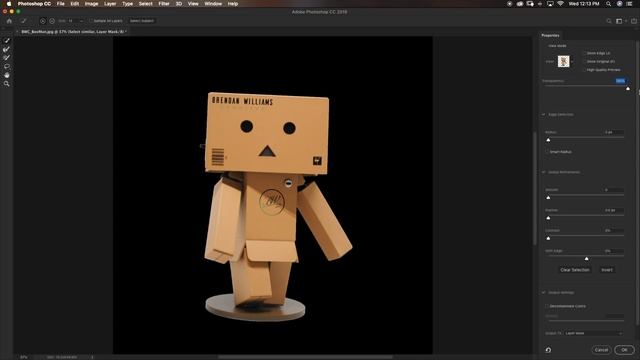The height and width of the screenshot is (360, 640).
Task: Click the Home icon in options bar
Action: tap(9, 21)
